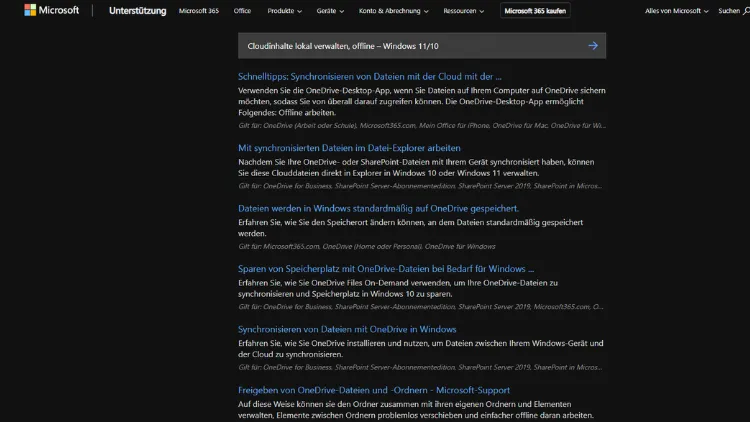Open Microsoft 365 in the navigation
Screen dimensions: 750x422
[199, 11]
